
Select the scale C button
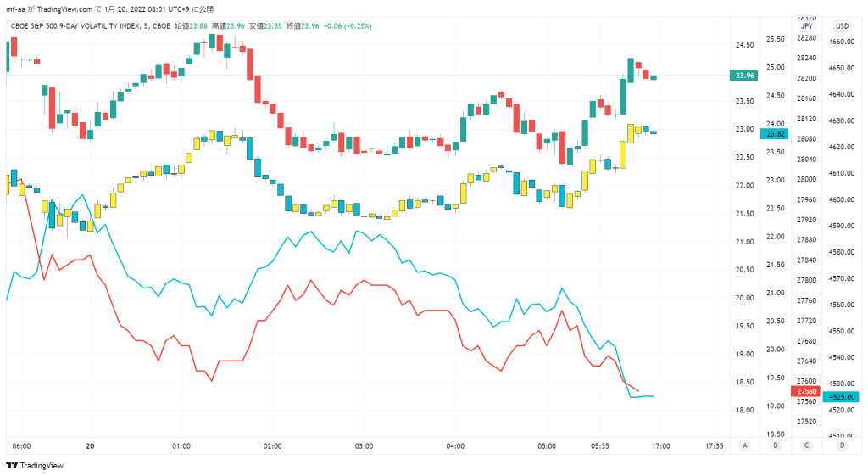[x=807, y=445]
